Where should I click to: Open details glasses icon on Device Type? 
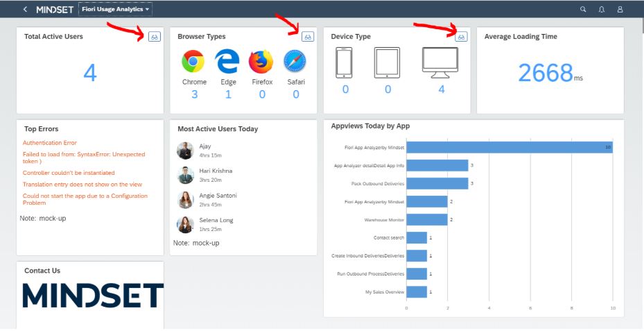(x=461, y=37)
